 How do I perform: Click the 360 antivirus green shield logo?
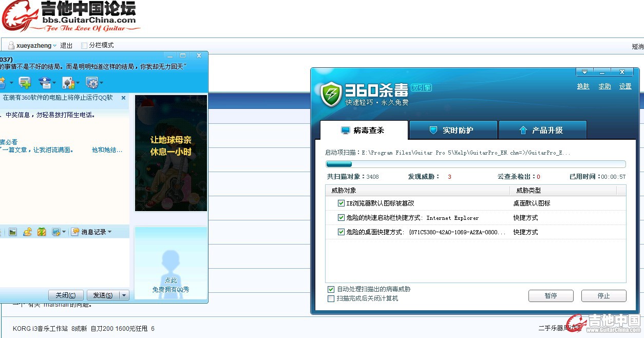click(x=331, y=94)
